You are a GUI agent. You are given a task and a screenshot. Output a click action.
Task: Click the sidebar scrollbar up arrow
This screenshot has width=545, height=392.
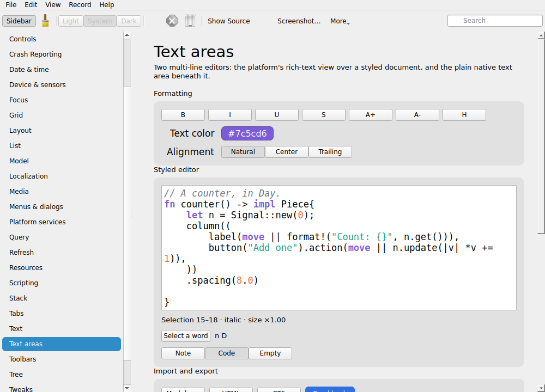tap(127, 35)
